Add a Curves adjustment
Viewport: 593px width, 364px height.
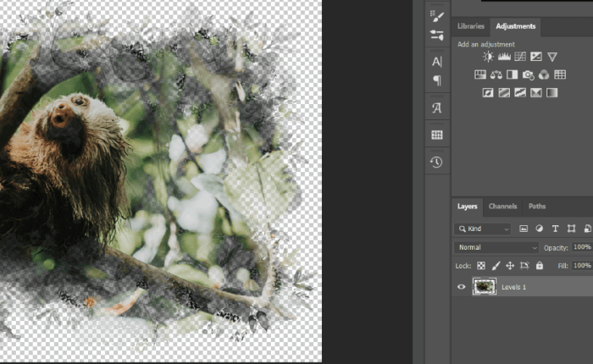pos(520,57)
